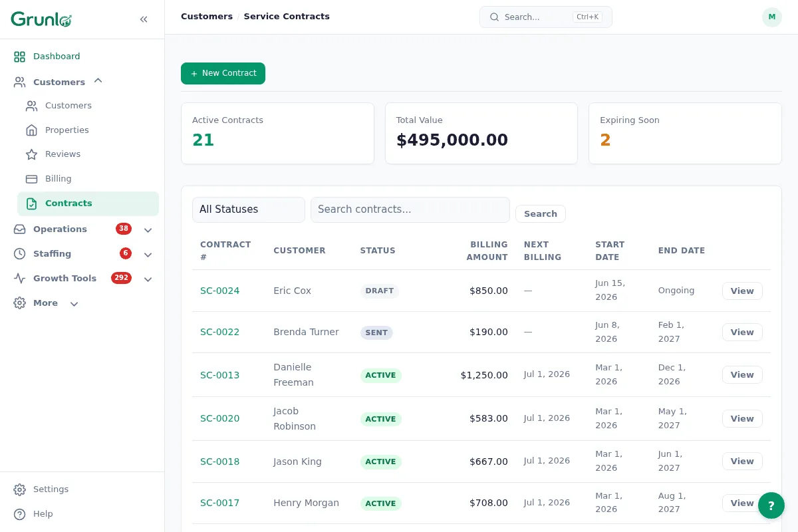Open the Billing menu item
This screenshot has width=798, height=532.
[88, 179]
